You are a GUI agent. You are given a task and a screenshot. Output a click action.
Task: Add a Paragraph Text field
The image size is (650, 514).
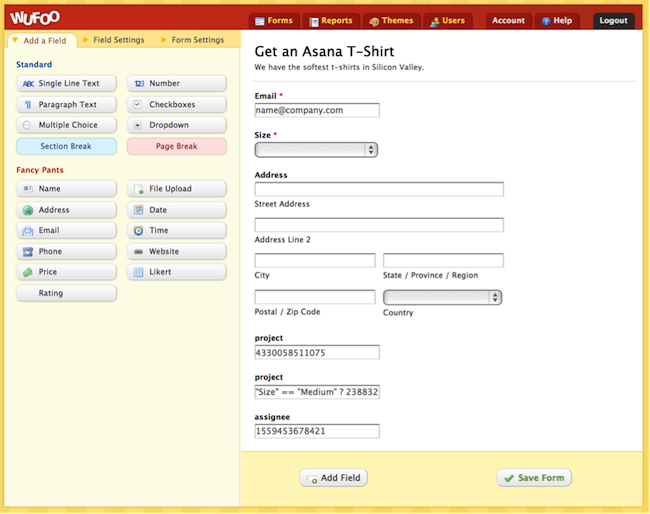66,104
